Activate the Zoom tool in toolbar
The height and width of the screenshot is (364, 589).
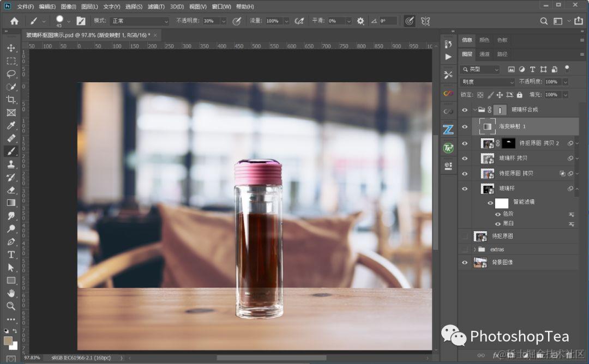(11, 306)
